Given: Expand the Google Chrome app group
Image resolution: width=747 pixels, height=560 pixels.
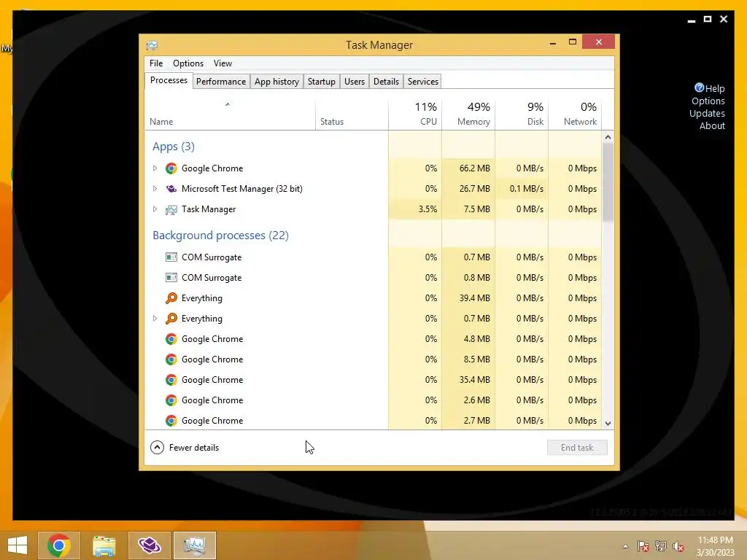Looking at the screenshot, I should point(155,168).
